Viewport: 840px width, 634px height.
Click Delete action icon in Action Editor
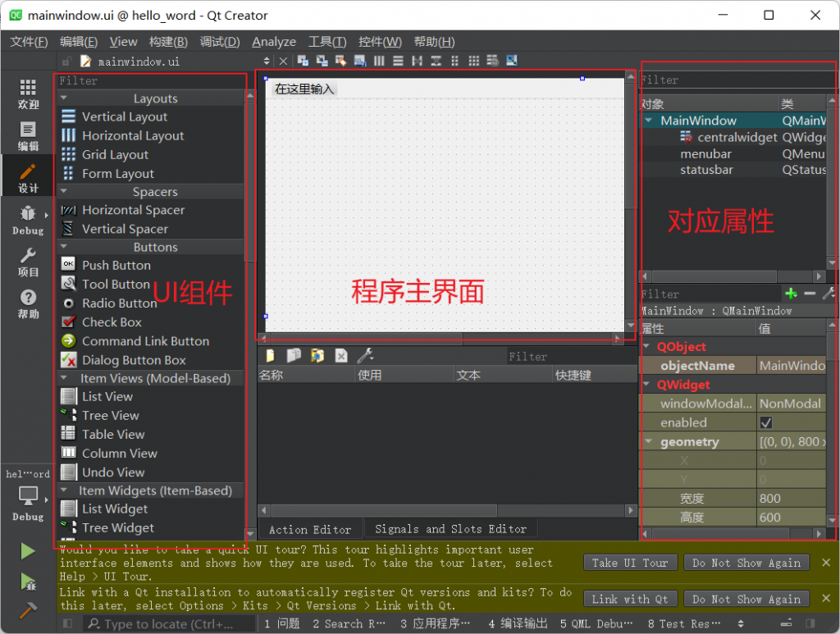point(341,355)
